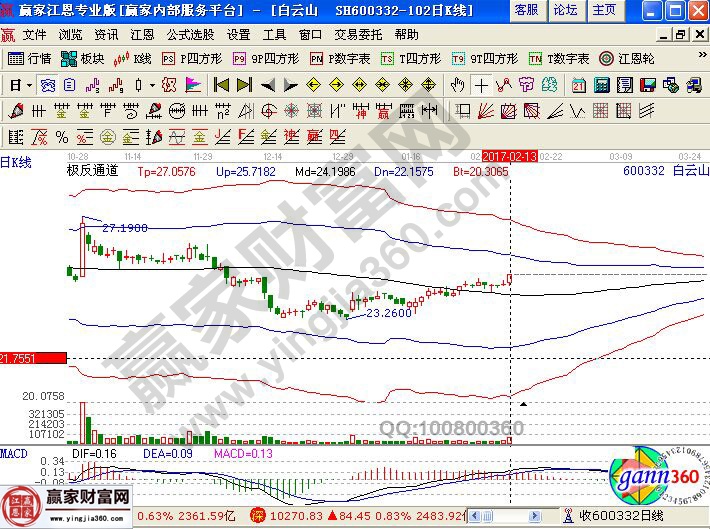This screenshot has height=529, width=710.
Task: Open the 行情 quotes view
Action: tap(29, 58)
